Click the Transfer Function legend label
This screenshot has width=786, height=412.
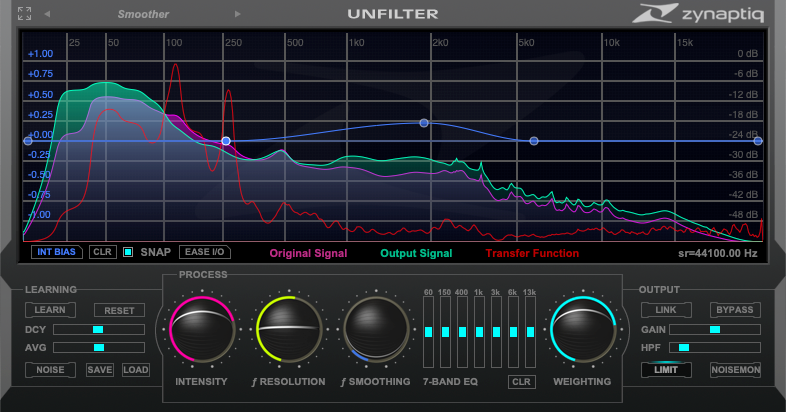532,254
